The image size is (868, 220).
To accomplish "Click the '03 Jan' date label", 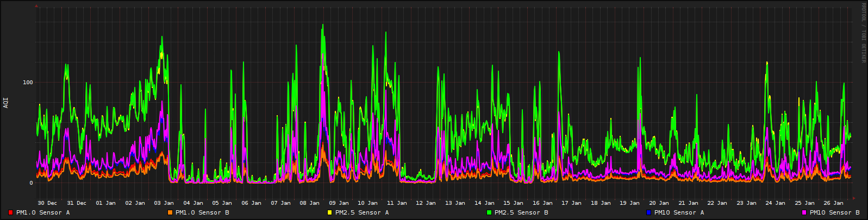I will tap(164, 203).
